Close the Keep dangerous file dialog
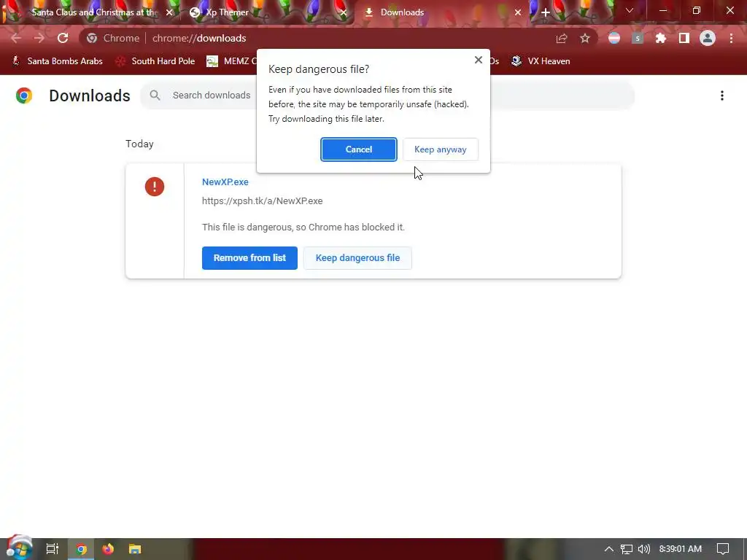747x560 pixels. tap(479, 60)
